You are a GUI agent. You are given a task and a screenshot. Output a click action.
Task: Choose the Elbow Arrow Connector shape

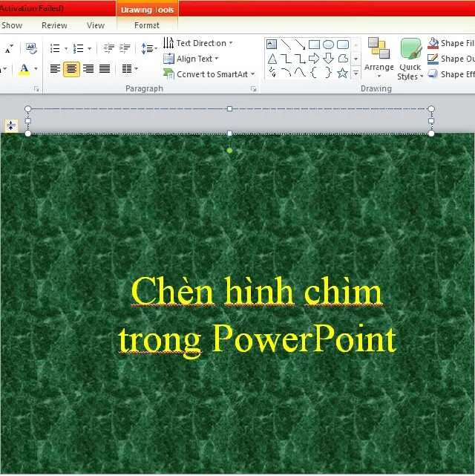[x=300, y=59]
